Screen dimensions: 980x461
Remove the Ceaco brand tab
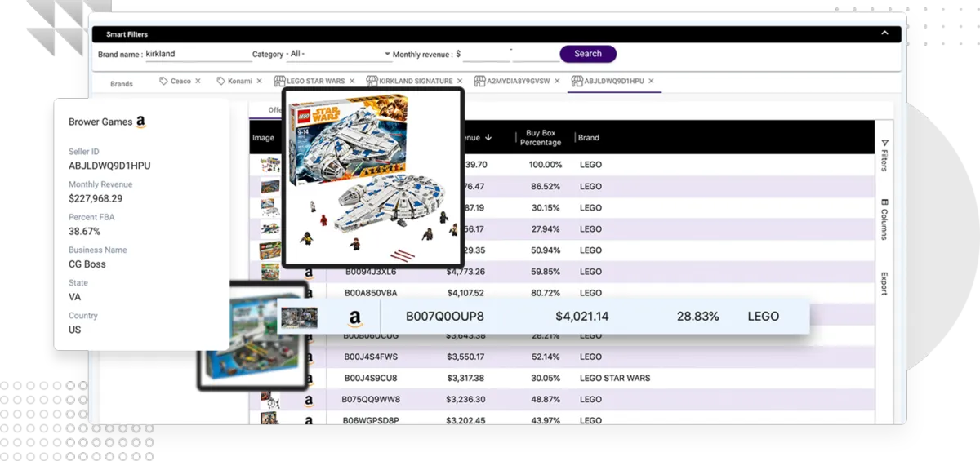(198, 81)
